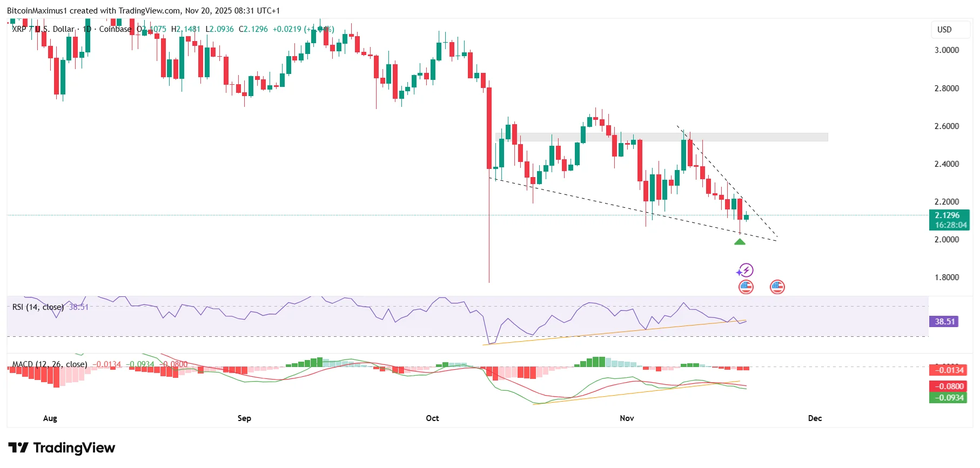Select the grey horizontal resistance zone rectangle
Image resolution: width=980 pixels, height=468 pixels.
pos(662,137)
